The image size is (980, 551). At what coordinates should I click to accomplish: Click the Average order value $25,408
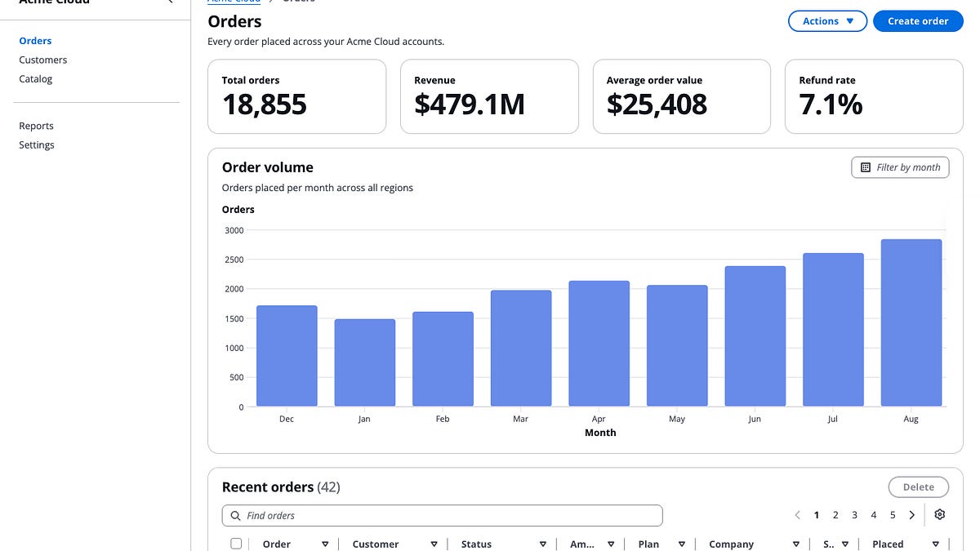click(x=657, y=104)
